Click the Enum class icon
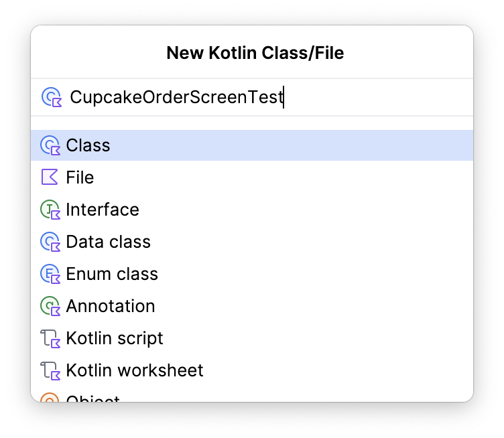The image size is (504, 438). tap(50, 274)
